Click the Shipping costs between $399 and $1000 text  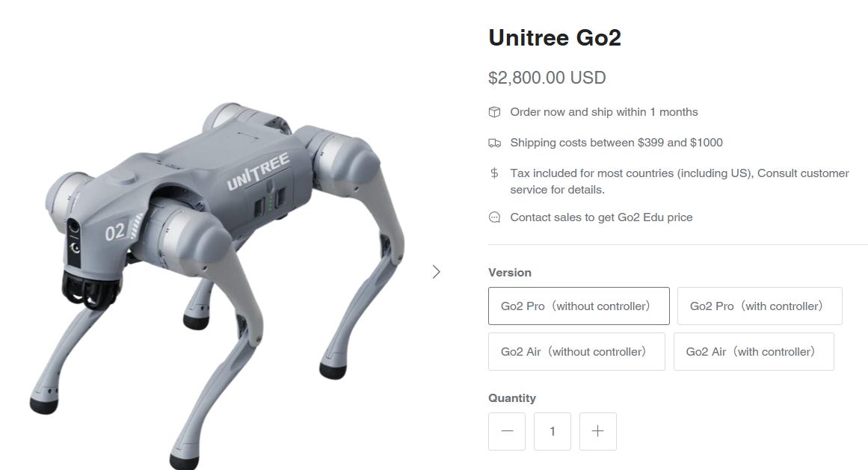coord(616,143)
